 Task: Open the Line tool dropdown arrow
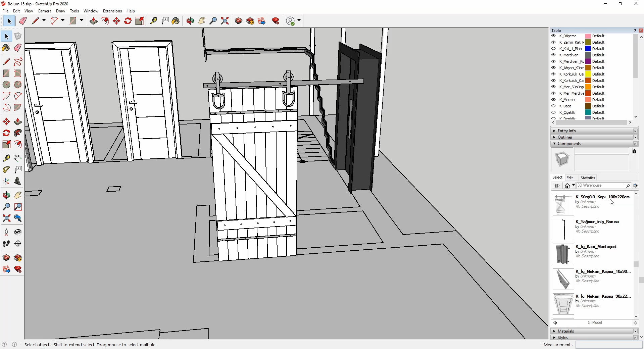(44, 20)
